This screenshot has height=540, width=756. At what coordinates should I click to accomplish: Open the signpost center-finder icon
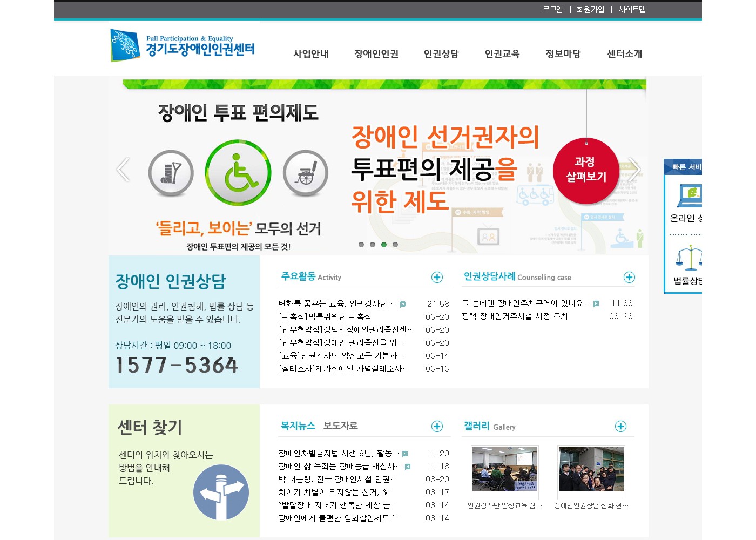[221, 492]
